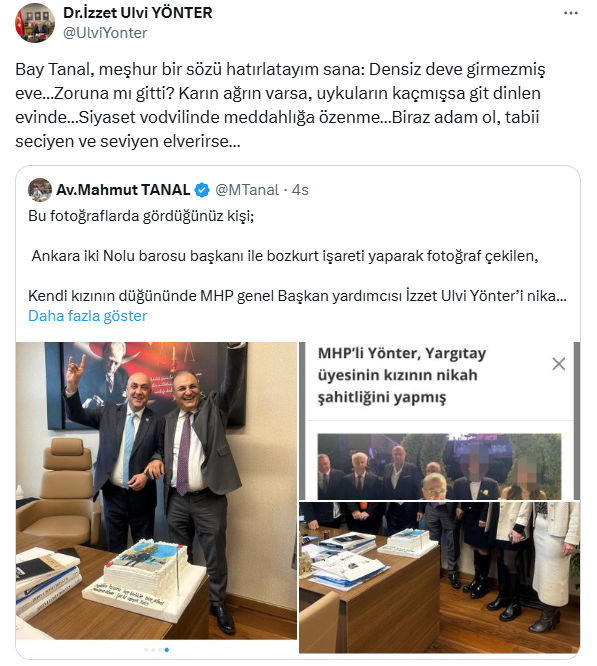Open the @UlviYonter handle link
This screenshot has height=666, width=597.
pos(105,33)
